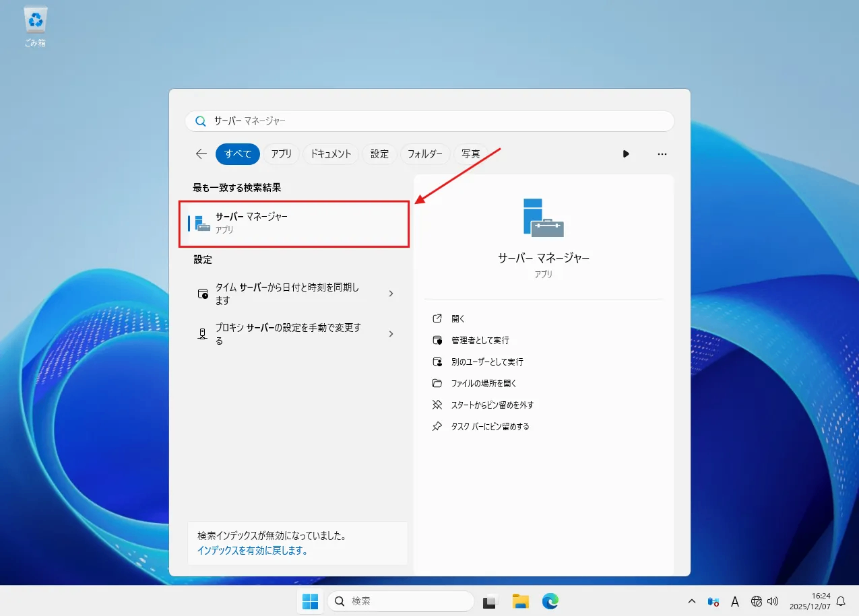This screenshot has width=859, height=616.
Task: Click 開く action text
Action: 458,318
